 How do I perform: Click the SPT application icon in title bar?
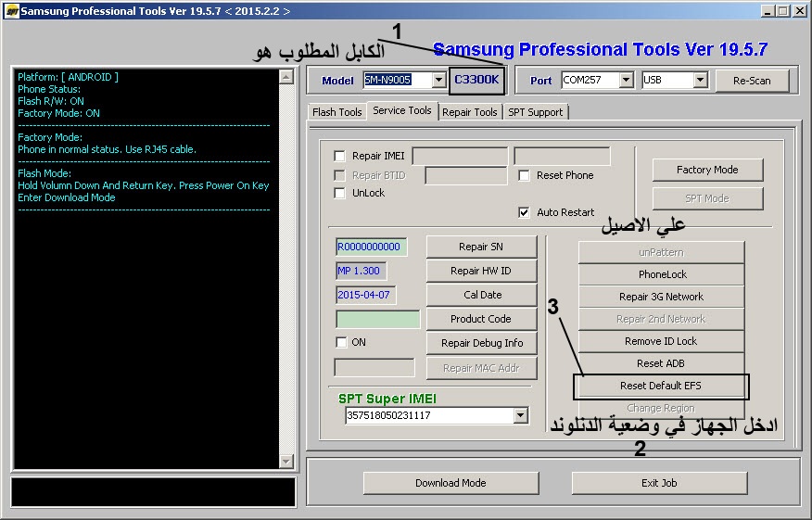coord(11,11)
